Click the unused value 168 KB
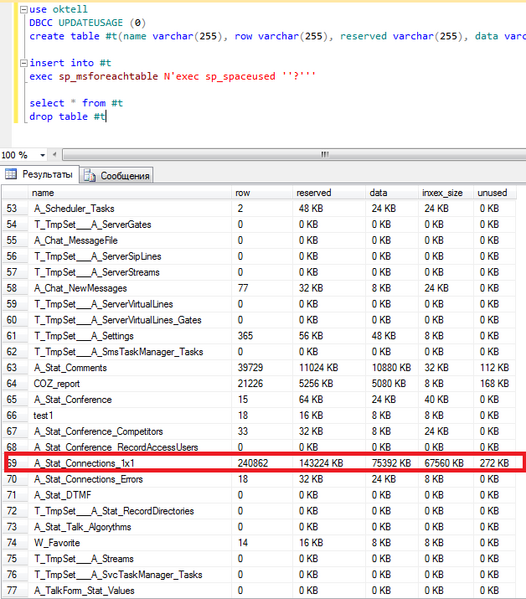The height and width of the screenshot is (599, 526). pos(495,384)
